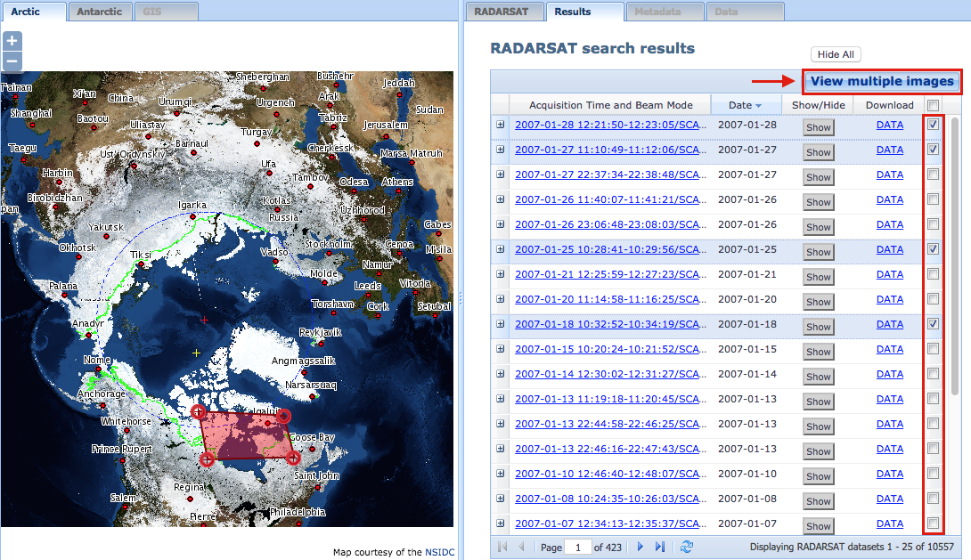The image size is (971, 560).
Task: Uncheck the 2007-01-28 dataset checkbox
Action: [933, 125]
